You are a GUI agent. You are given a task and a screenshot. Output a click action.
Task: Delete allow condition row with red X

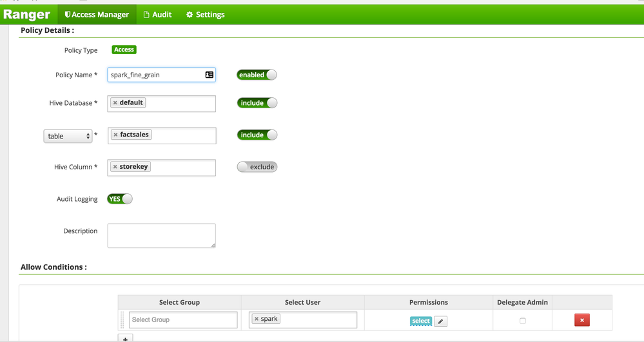[x=582, y=320]
